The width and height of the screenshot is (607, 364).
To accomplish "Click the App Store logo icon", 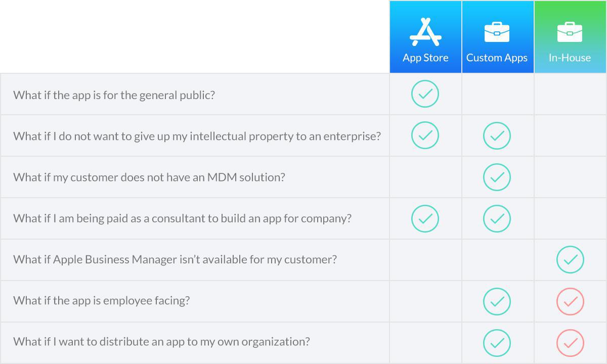I will pyautogui.click(x=425, y=32).
